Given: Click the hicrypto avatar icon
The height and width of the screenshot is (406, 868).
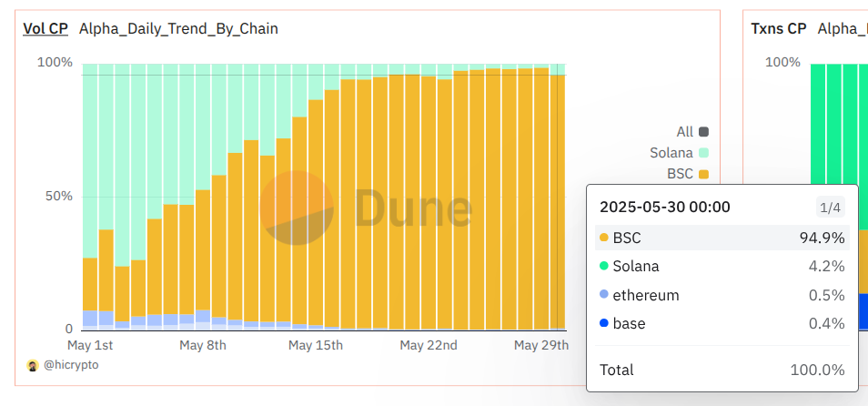Looking at the screenshot, I should (32, 364).
